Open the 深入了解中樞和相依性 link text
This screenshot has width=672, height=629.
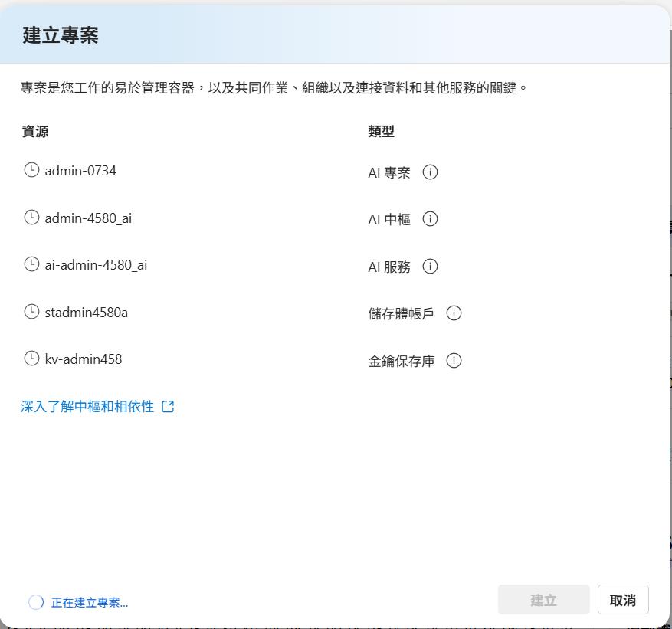point(87,407)
